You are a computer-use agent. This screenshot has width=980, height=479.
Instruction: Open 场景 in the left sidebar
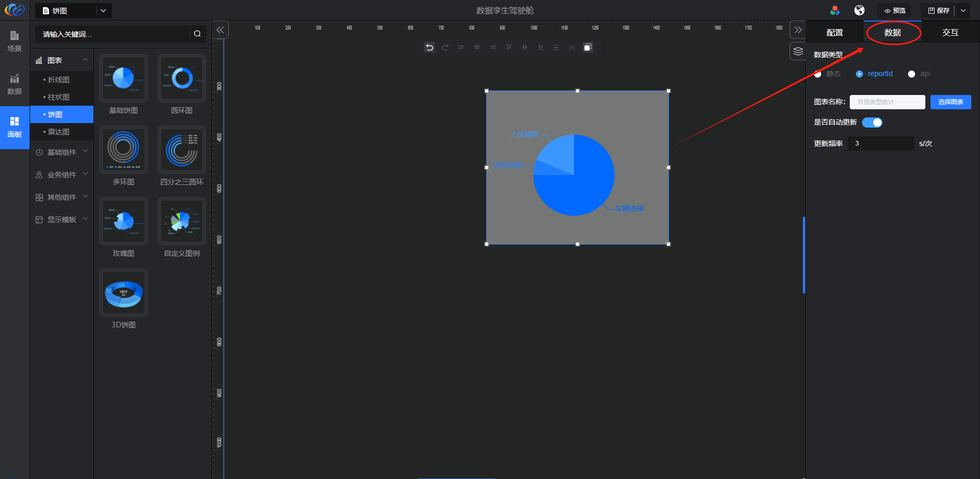click(14, 41)
